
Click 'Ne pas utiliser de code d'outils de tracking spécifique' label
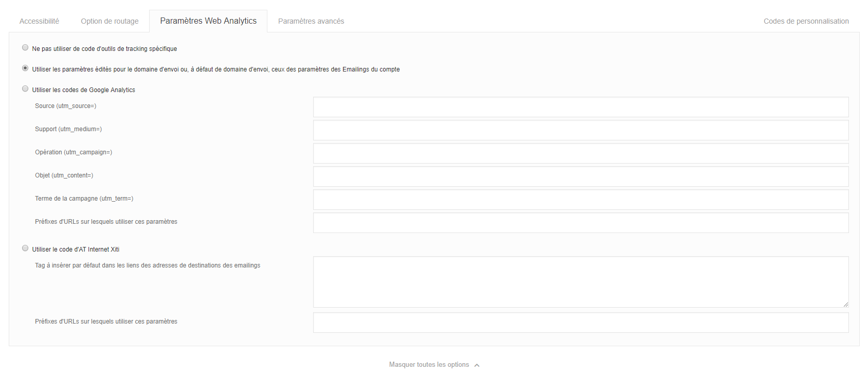click(104, 49)
